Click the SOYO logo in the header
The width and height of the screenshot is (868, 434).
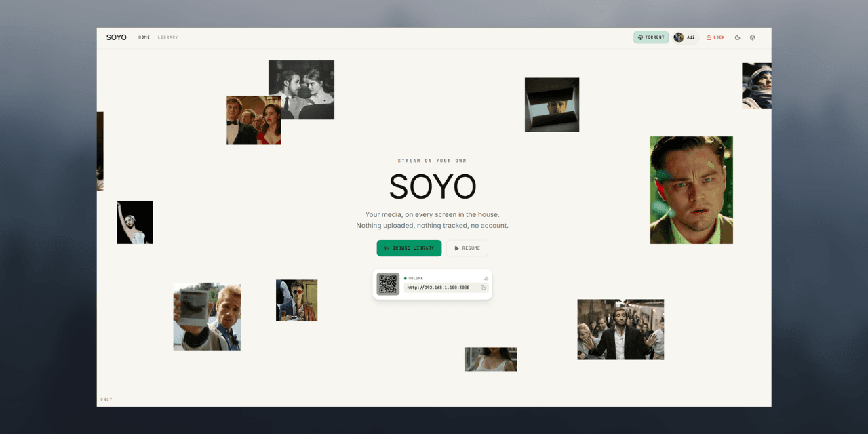point(116,37)
